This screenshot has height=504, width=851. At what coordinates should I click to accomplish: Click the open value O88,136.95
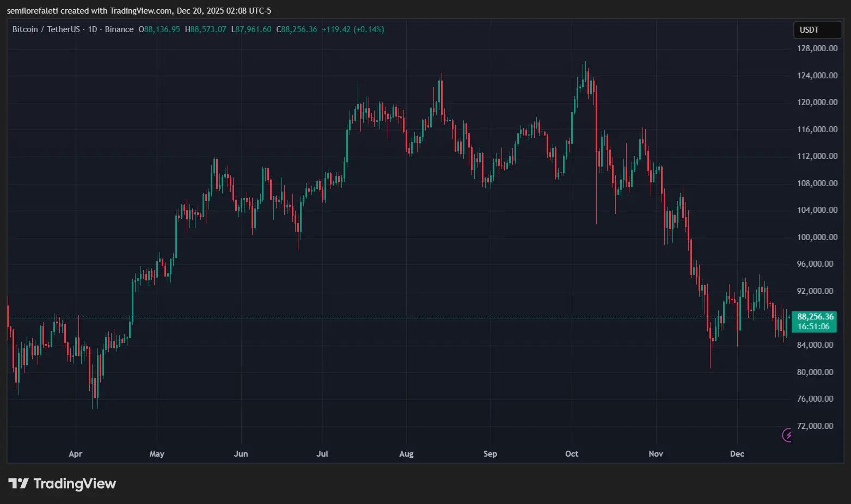(159, 29)
